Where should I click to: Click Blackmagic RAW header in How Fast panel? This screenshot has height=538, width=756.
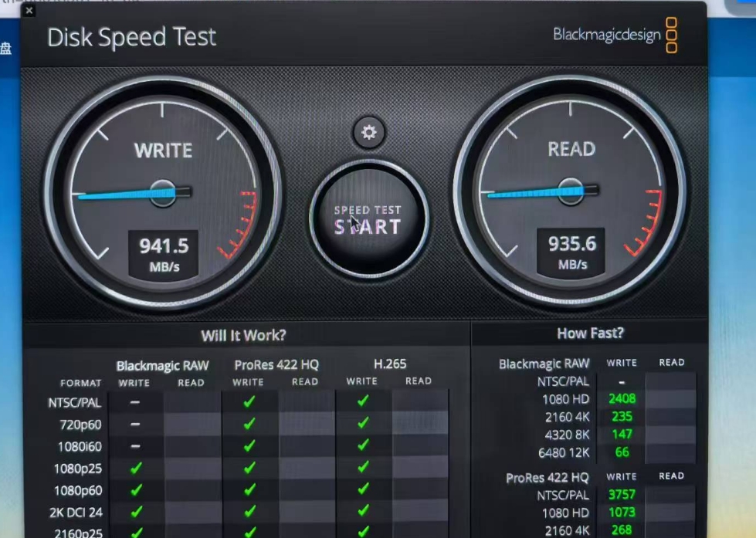click(x=544, y=364)
